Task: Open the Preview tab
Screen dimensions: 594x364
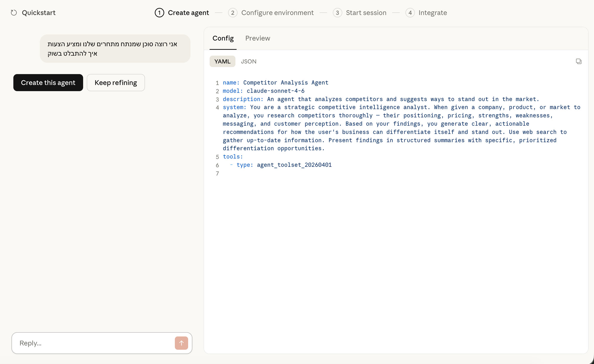Action: pos(257,38)
